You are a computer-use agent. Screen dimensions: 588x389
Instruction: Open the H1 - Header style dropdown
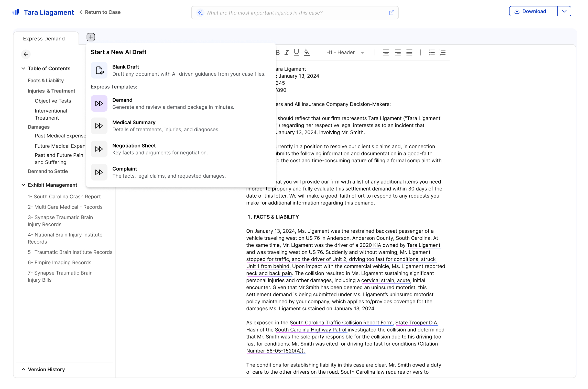[x=345, y=52]
